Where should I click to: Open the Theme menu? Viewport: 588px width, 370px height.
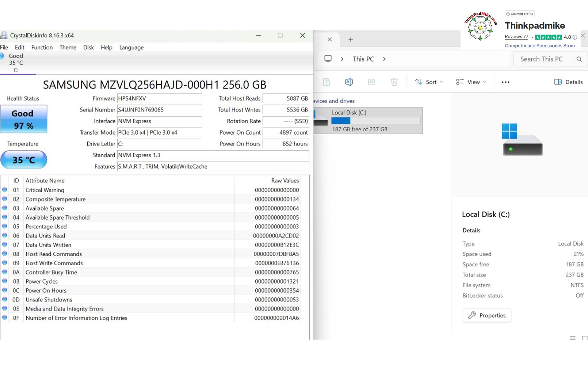[x=68, y=47]
